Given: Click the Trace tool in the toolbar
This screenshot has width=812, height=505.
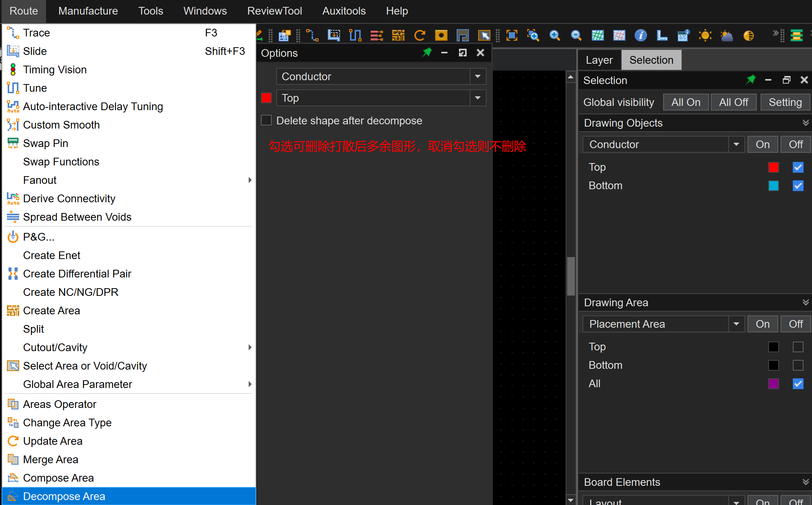Looking at the screenshot, I should [312, 36].
